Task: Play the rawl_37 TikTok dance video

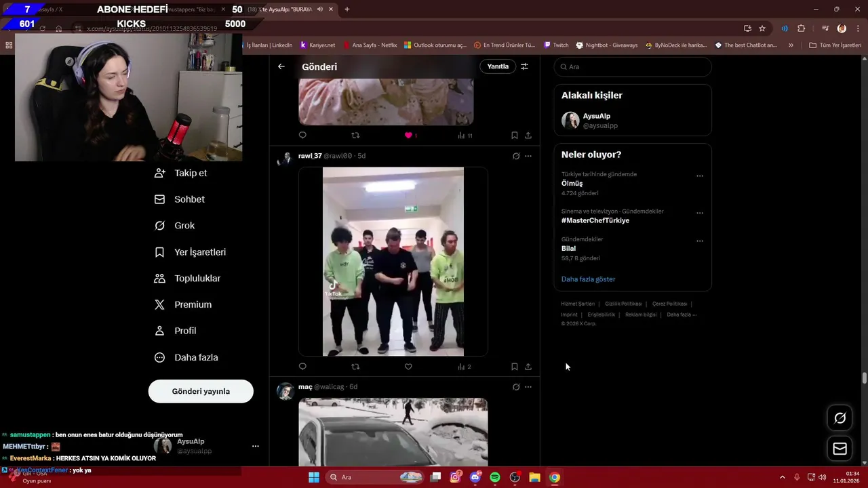Action: pos(393,262)
